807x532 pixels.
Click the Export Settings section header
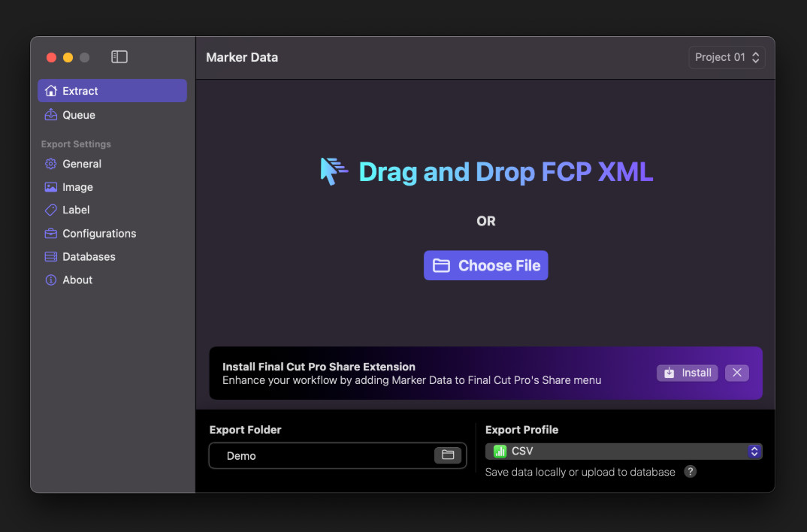coord(76,144)
